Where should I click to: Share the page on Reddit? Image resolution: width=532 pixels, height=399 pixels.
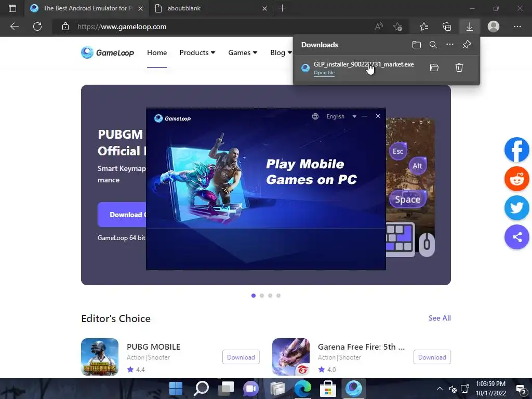pos(517,179)
